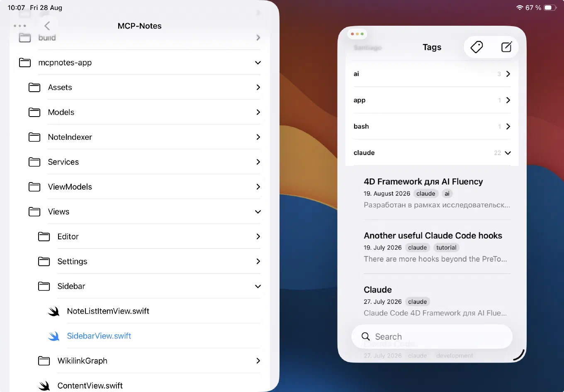
Task: Tap the WikilinkGraph folder icon
Action: pos(44,361)
